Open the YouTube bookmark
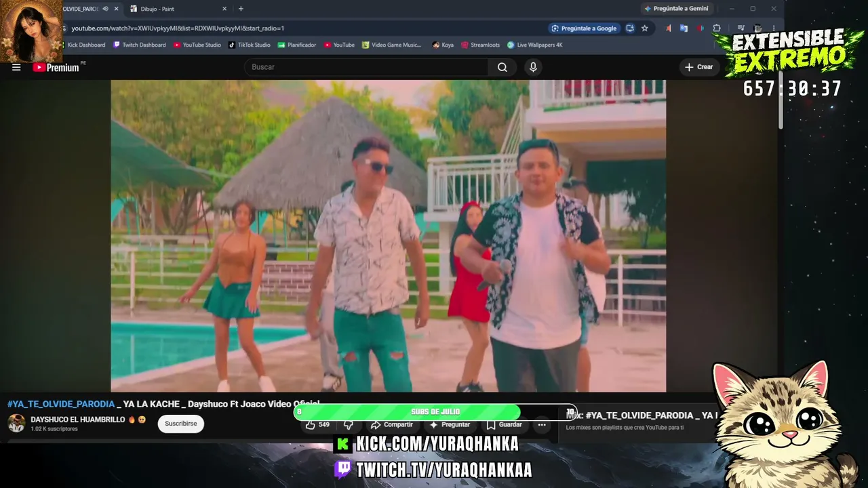The image size is (868, 488). click(339, 45)
